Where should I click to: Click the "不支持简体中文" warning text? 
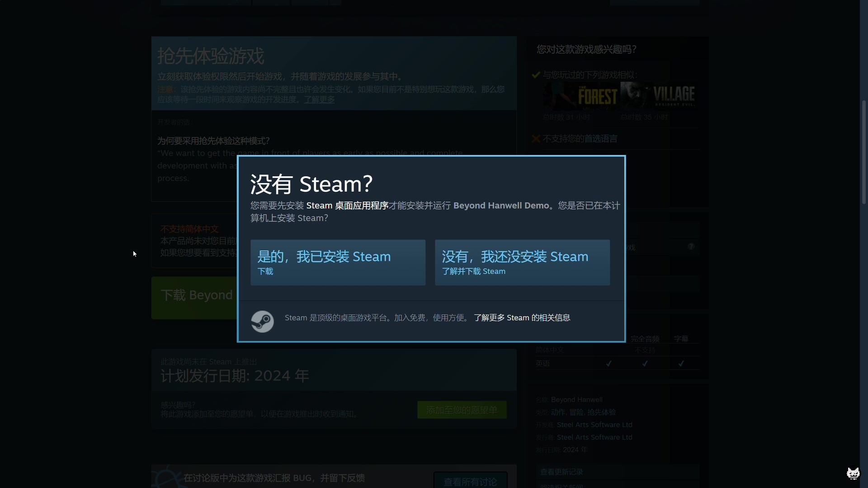189,229
